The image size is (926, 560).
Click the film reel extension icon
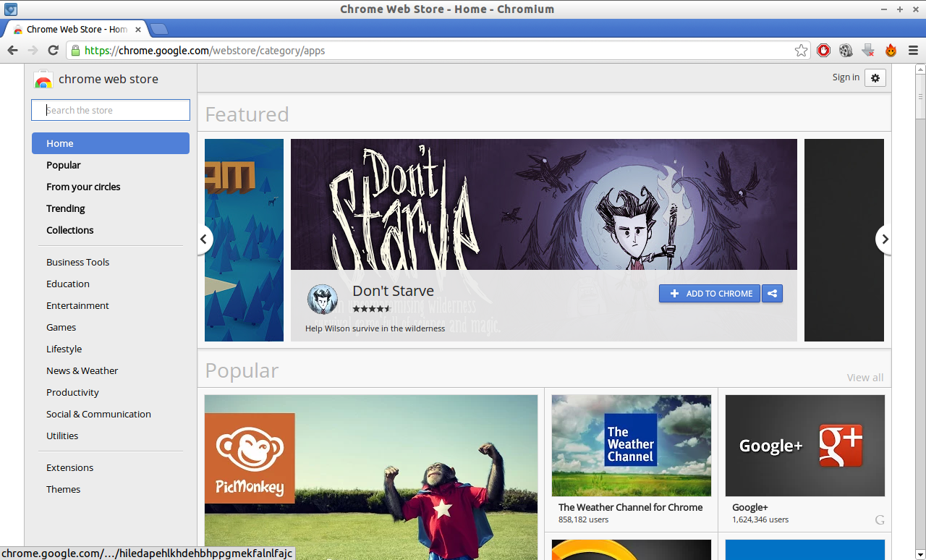pyautogui.click(x=846, y=51)
